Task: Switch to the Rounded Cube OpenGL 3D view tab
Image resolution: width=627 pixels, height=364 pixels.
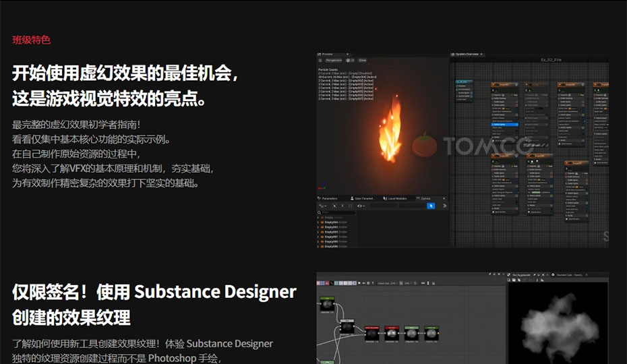Action: click(x=570, y=275)
